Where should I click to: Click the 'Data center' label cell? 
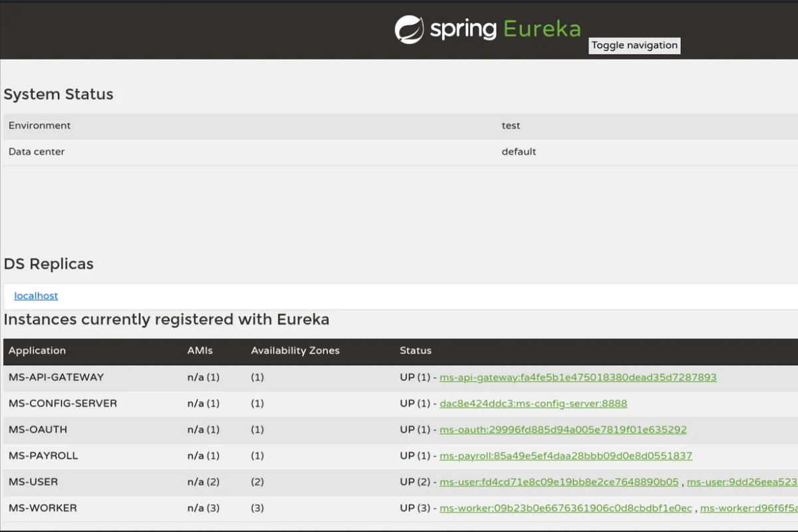click(x=37, y=152)
